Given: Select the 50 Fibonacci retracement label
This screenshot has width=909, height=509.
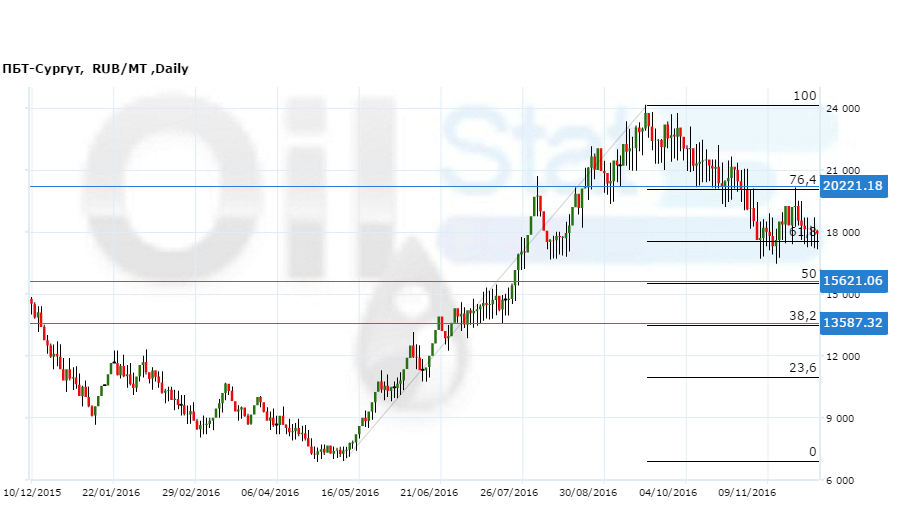Looking at the screenshot, I should 809,273.
